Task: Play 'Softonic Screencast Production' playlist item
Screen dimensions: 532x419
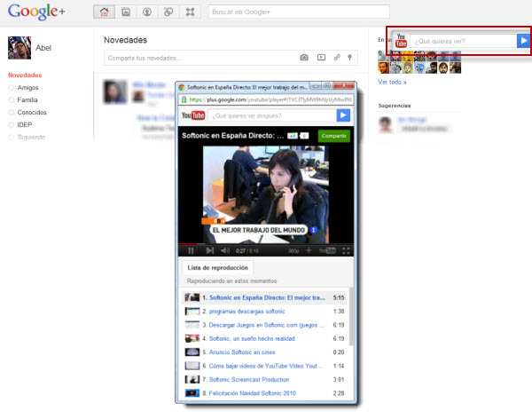Action: [x=264, y=379]
